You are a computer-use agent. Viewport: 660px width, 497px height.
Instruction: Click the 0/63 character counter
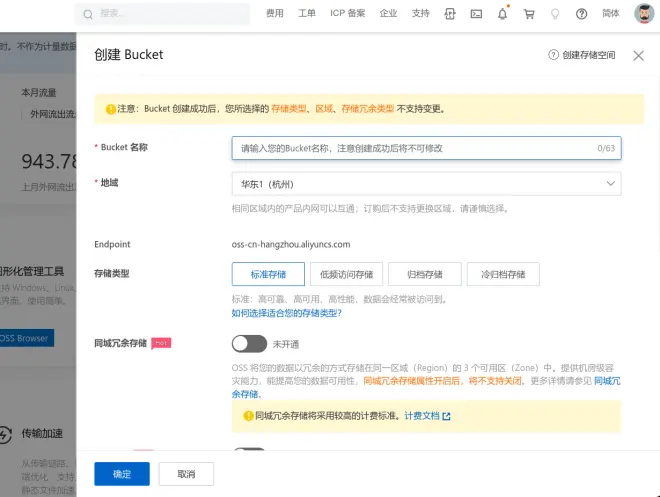(606, 148)
